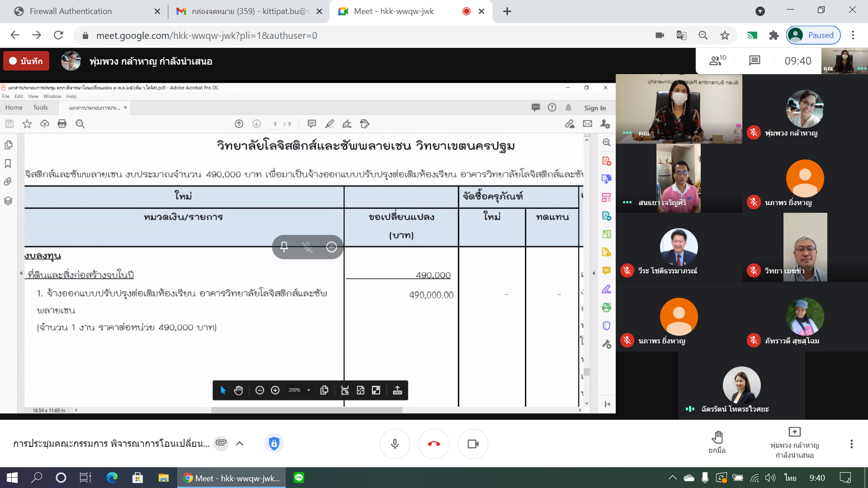Open Meet safety shield icon

pyautogui.click(x=274, y=443)
